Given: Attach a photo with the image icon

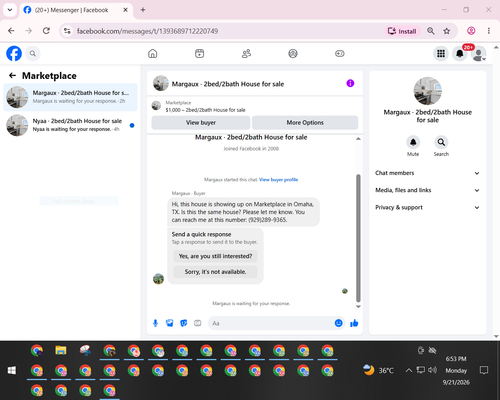Looking at the screenshot, I should (x=170, y=323).
